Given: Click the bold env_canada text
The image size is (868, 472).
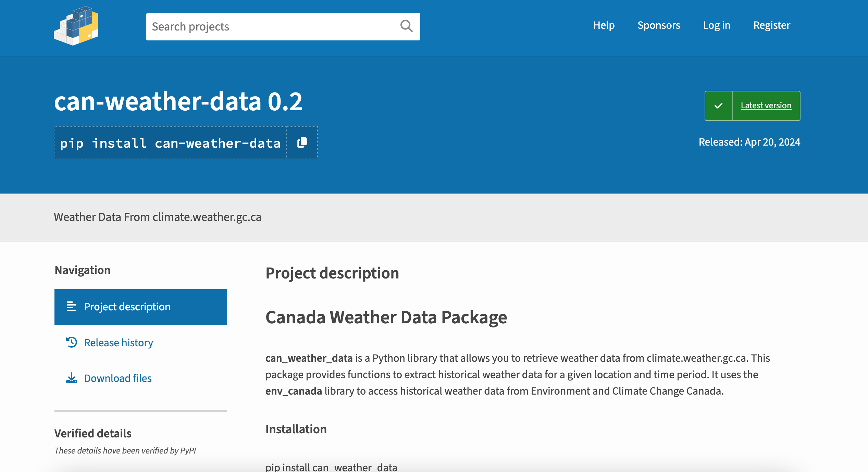Looking at the screenshot, I should pos(294,391).
